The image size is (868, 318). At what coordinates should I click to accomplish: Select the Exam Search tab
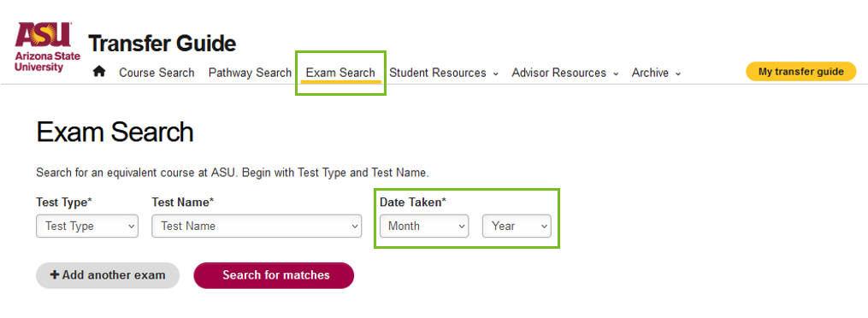click(x=340, y=73)
